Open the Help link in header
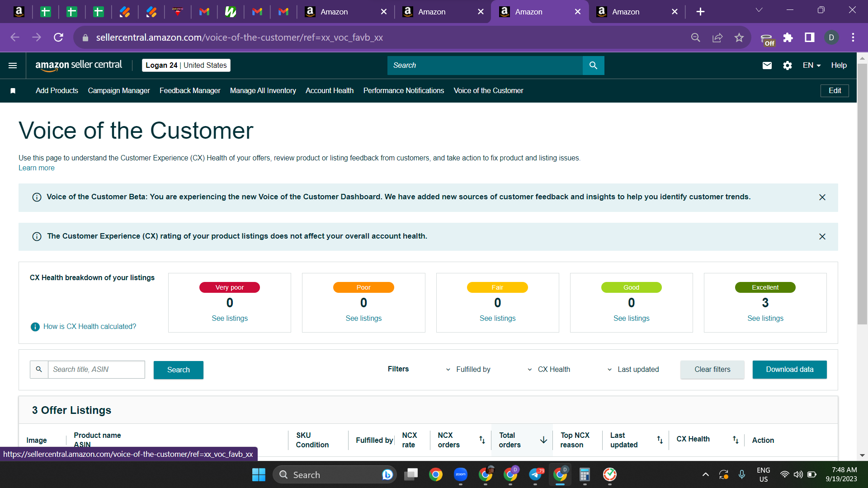The image size is (868, 488). point(839,66)
